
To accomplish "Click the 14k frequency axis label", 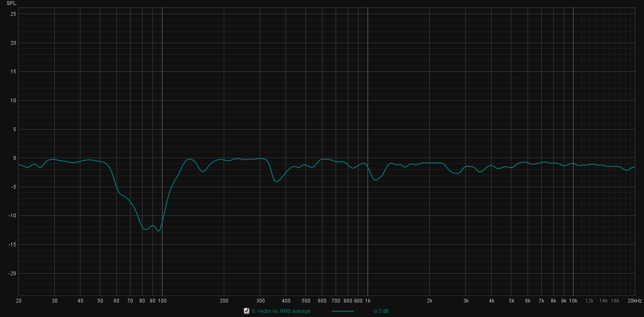I will (x=603, y=301).
